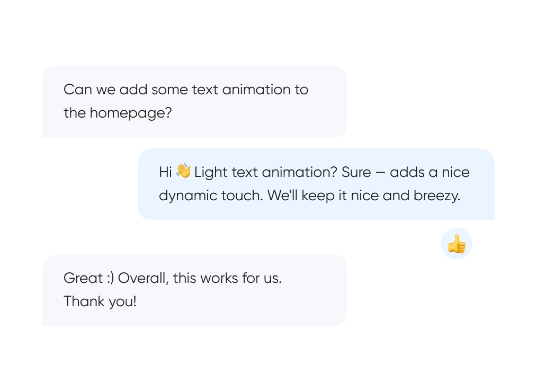Click the "Great :)" text
Viewport: 537px width, 392px height.
(x=88, y=278)
